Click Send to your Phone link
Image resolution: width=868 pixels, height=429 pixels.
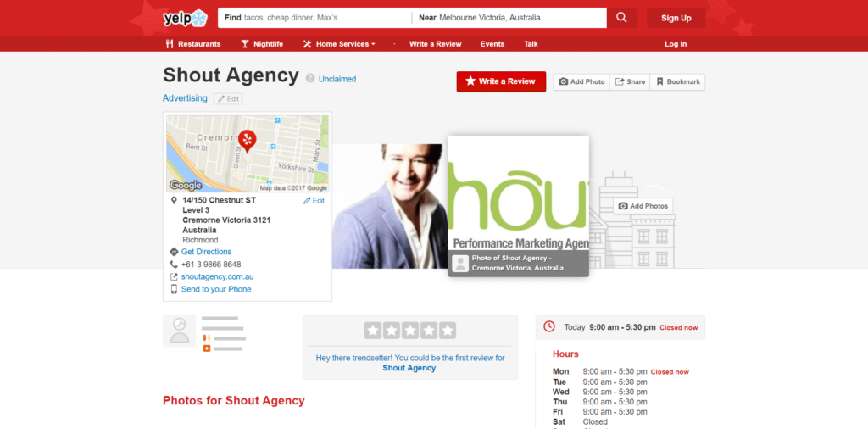point(216,289)
